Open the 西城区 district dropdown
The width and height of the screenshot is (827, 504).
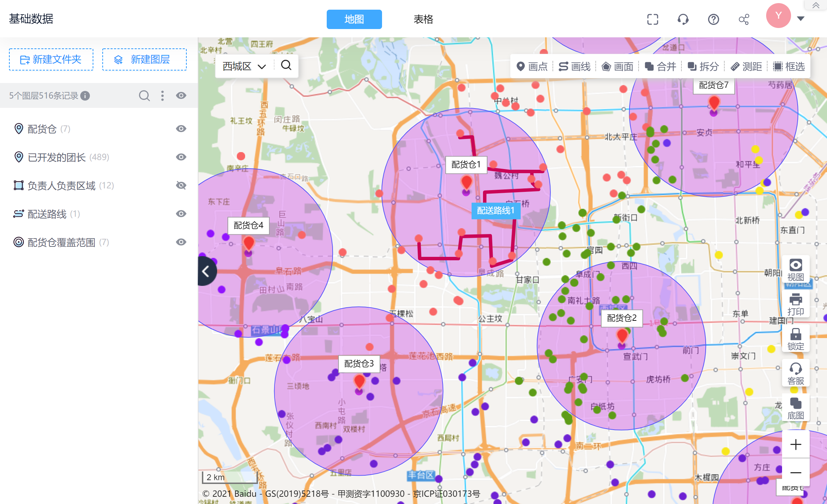coord(244,66)
